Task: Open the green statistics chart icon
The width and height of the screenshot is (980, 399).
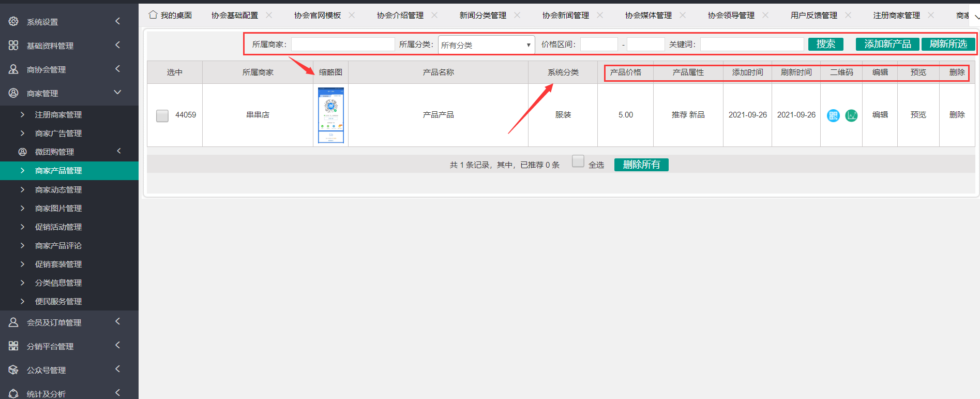Action: point(851,115)
